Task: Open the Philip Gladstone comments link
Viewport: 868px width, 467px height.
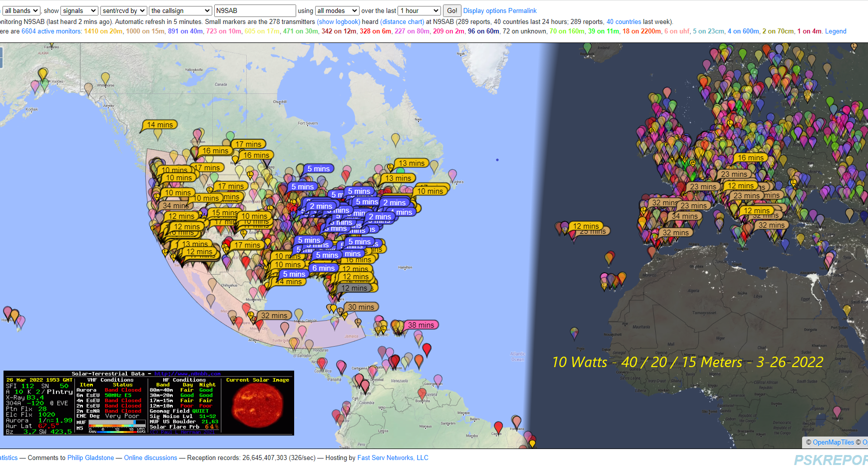Action: click(90, 458)
